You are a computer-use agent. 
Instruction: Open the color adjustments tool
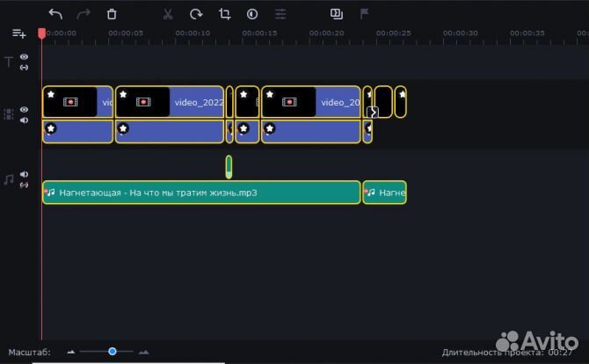(x=252, y=14)
